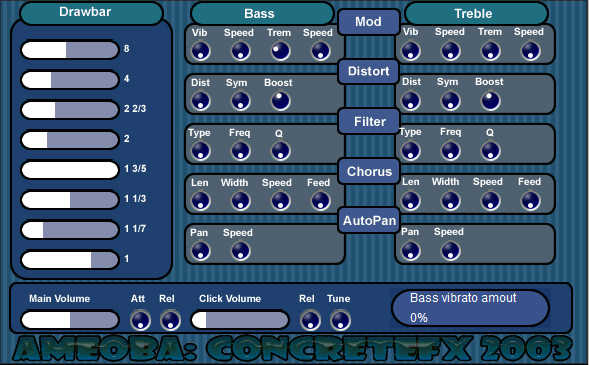Click the Bass Sym knob

pos(240,101)
